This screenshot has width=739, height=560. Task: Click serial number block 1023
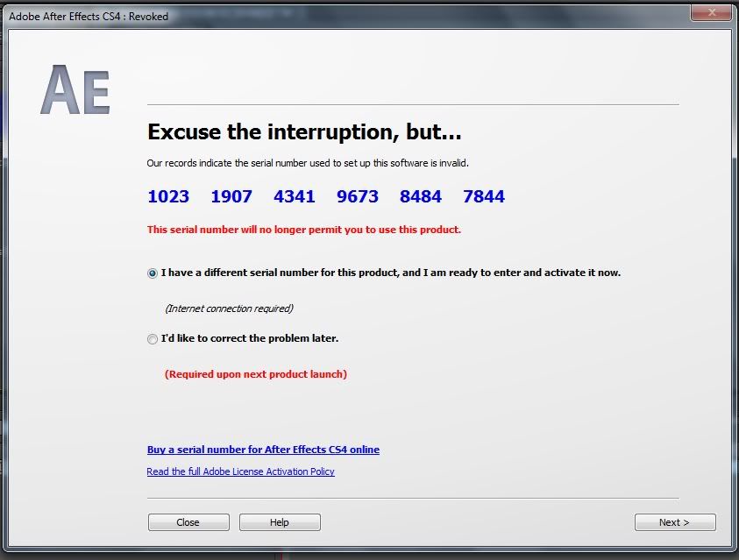coord(168,196)
